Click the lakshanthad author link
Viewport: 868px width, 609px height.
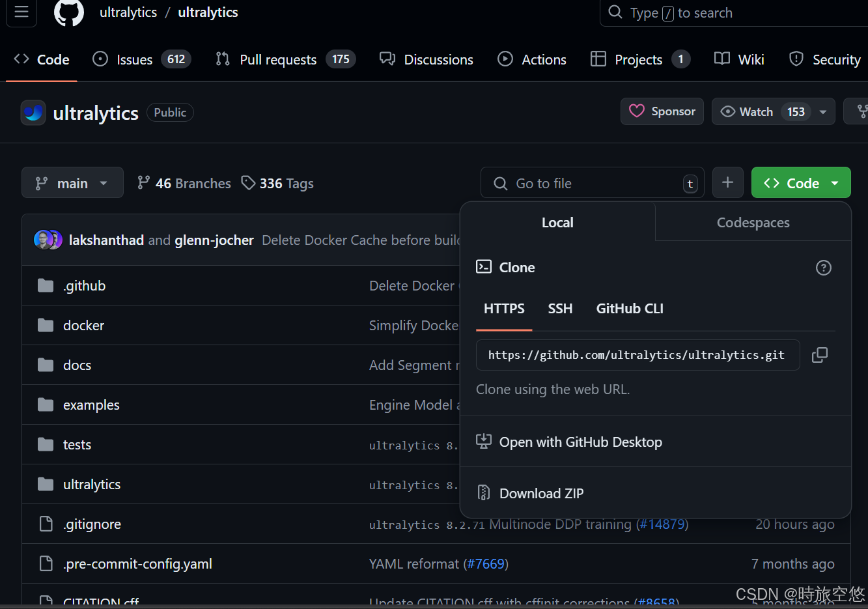point(106,240)
